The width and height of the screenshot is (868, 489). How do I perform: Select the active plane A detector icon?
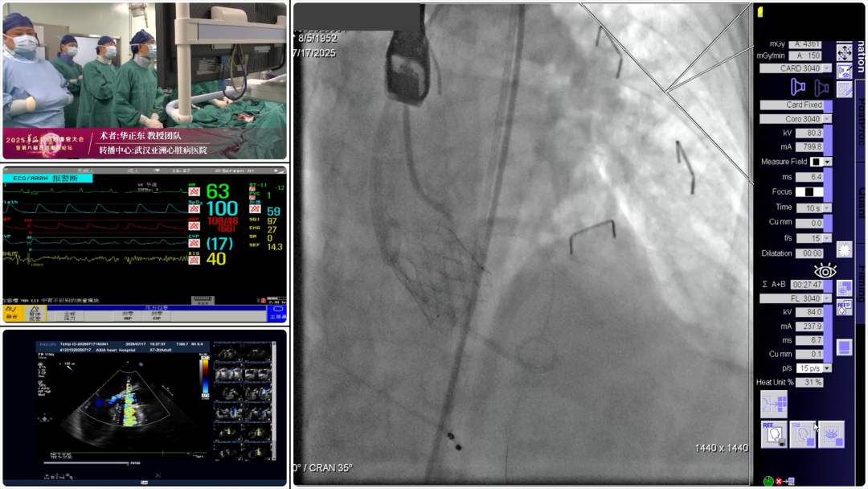pos(798,87)
